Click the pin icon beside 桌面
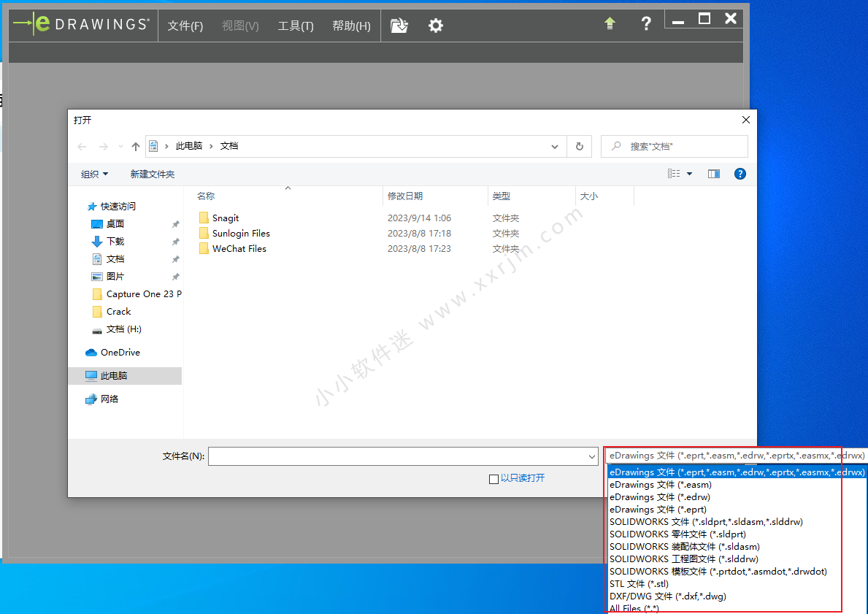Image resolution: width=868 pixels, height=614 pixels. [x=175, y=224]
